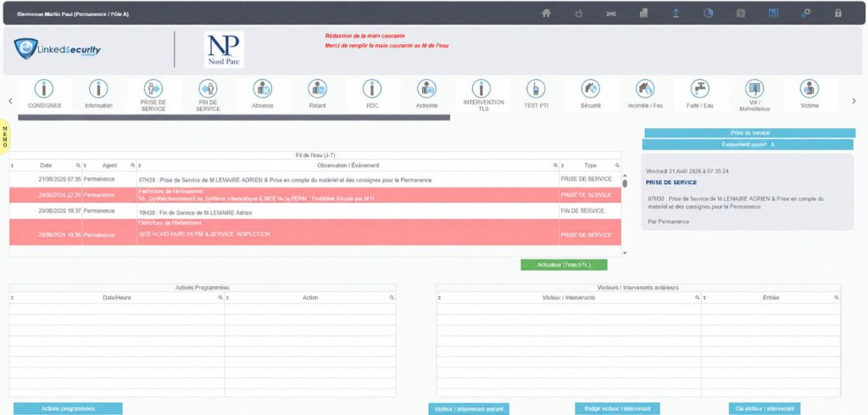Click scroll-down arrow of Fil de l'eau table

pos(625,253)
